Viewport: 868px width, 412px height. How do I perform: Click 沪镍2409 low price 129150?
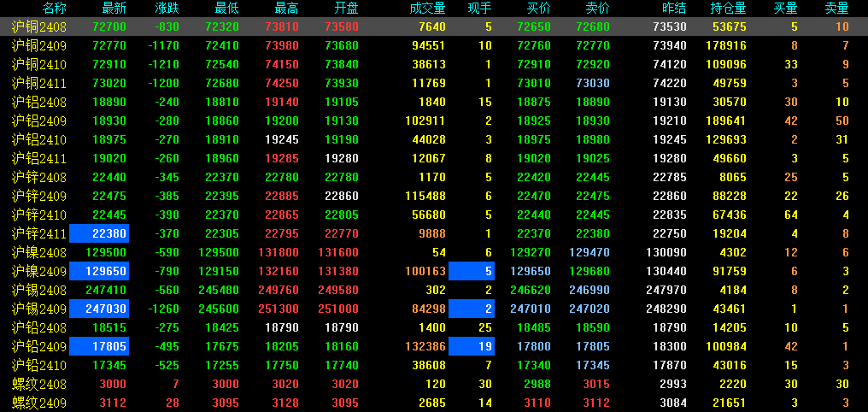(219, 271)
